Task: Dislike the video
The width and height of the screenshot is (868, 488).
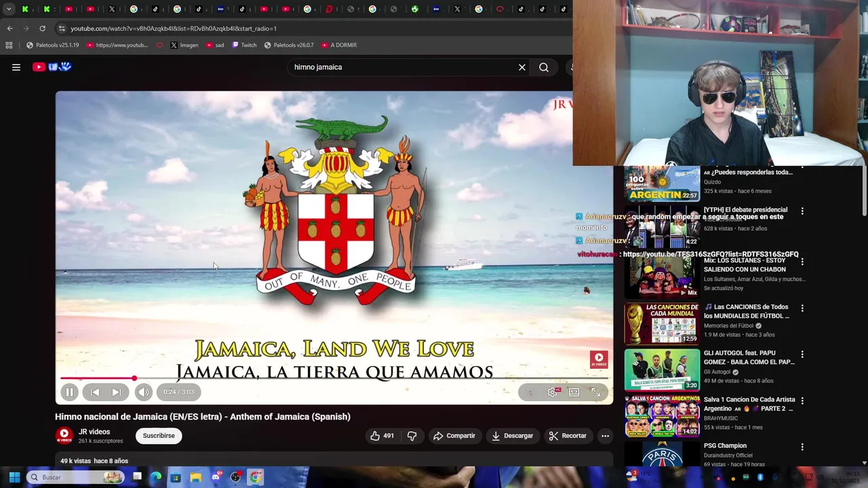Action: tap(412, 436)
